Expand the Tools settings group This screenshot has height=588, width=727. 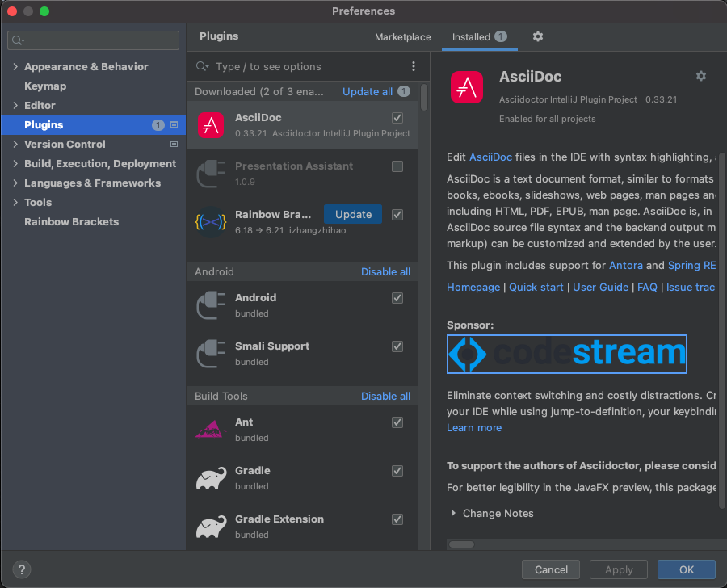tap(15, 202)
